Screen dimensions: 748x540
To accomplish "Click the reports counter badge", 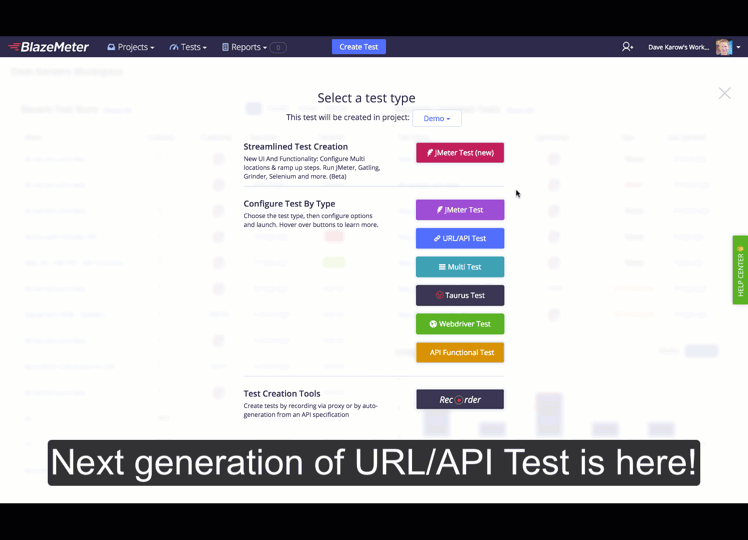I will tap(278, 47).
